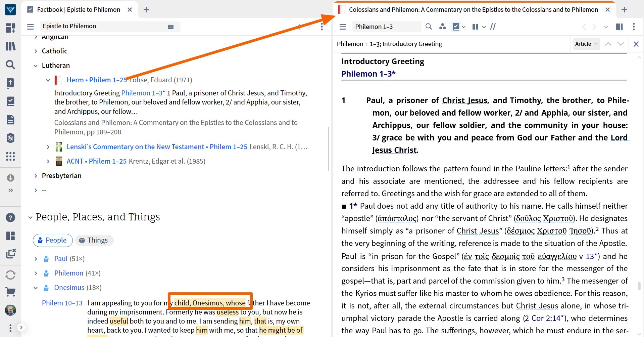
Task: Open the Search magnifier in left sidebar
Action: [x=10, y=65]
